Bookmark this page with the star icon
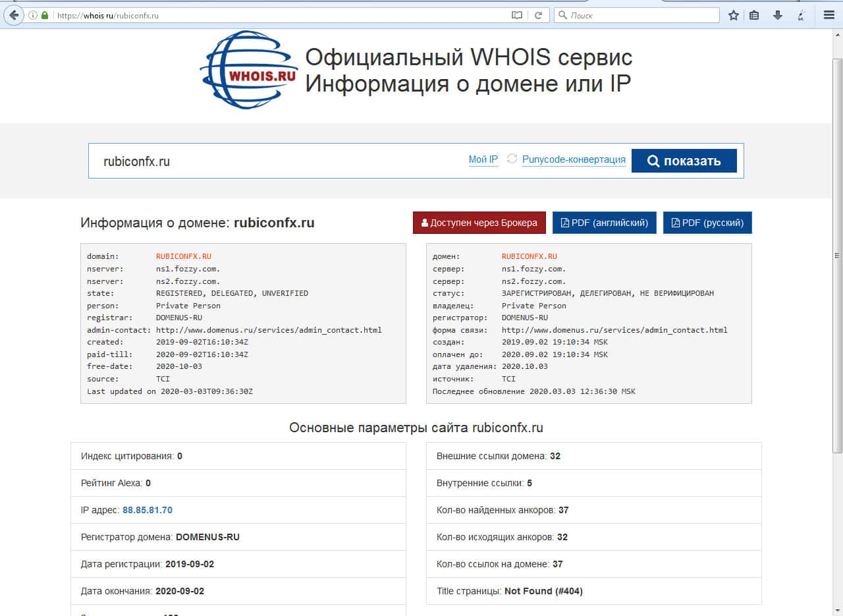The width and height of the screenshot is (843, 616). pyautogui.click(x=734, y=15)
